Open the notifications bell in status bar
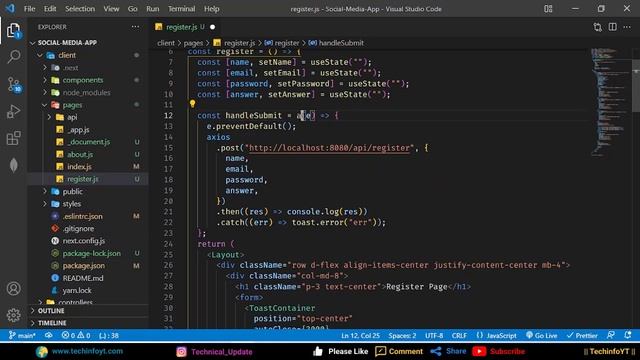 click(x=628, y=335)
